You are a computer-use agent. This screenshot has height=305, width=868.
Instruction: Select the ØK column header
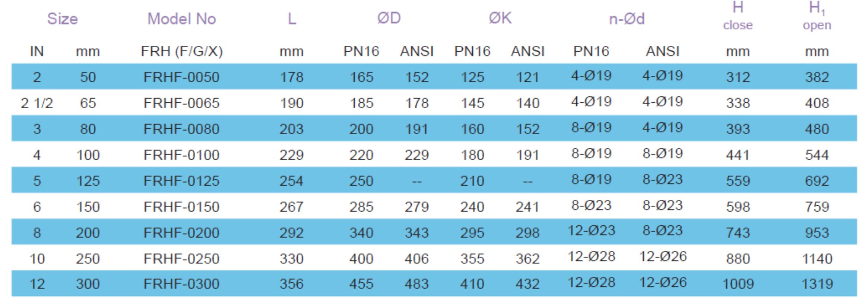point(500,18)
